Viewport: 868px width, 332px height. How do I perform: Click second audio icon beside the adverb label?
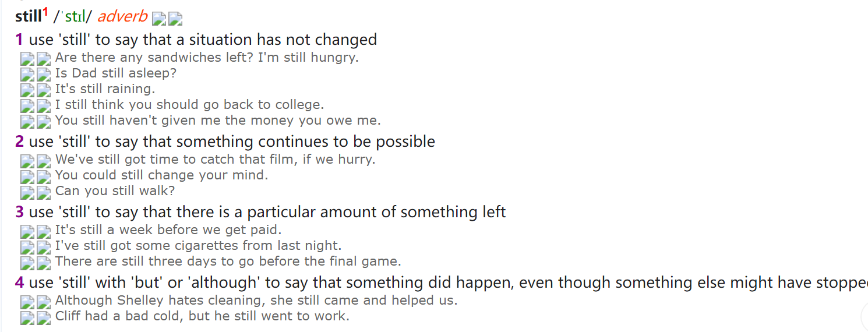175,19
